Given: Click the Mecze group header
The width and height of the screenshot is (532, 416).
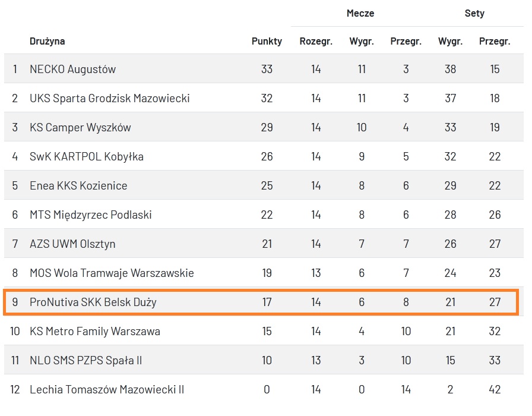Looking at the screenshot, I should pos(360,13).
